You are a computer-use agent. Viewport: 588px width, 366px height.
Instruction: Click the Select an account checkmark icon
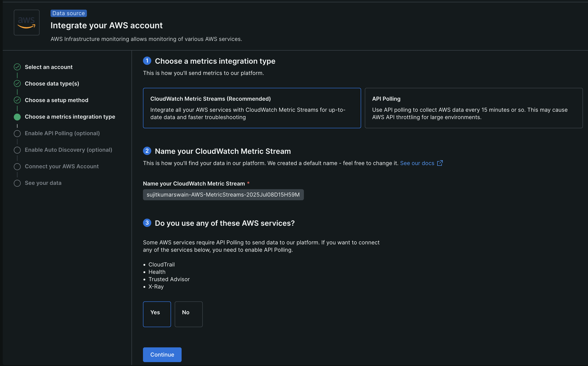pos(17,67)
